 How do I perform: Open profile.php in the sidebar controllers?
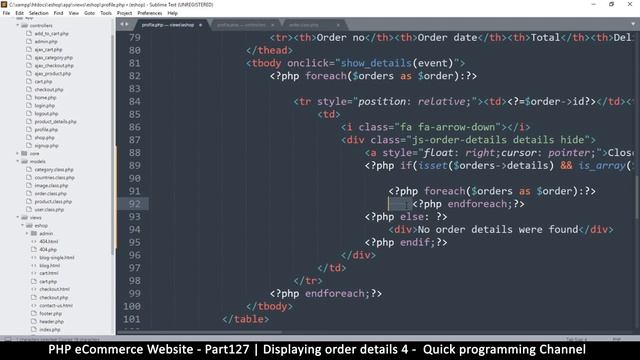click(46, 129)
